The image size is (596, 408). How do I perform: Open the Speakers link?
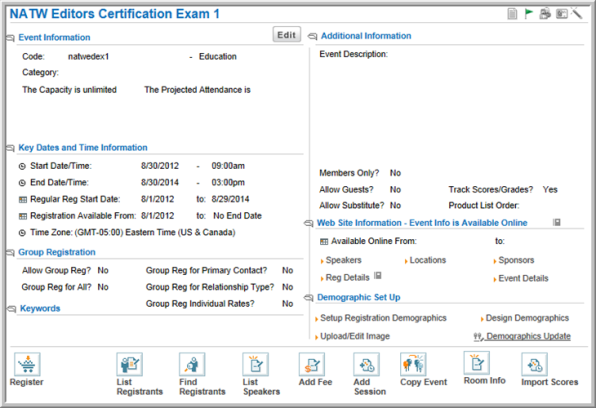[x=343, y=260]
